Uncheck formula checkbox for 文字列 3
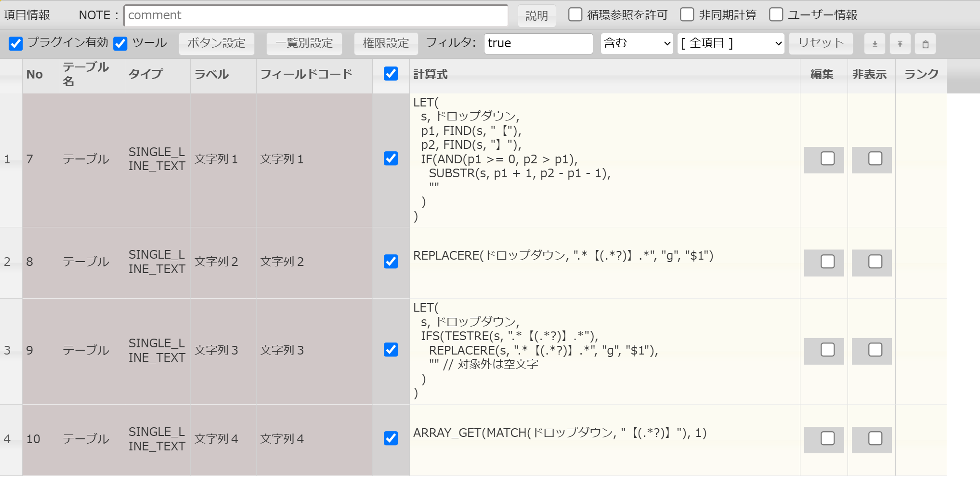 (x=391, y=350)
